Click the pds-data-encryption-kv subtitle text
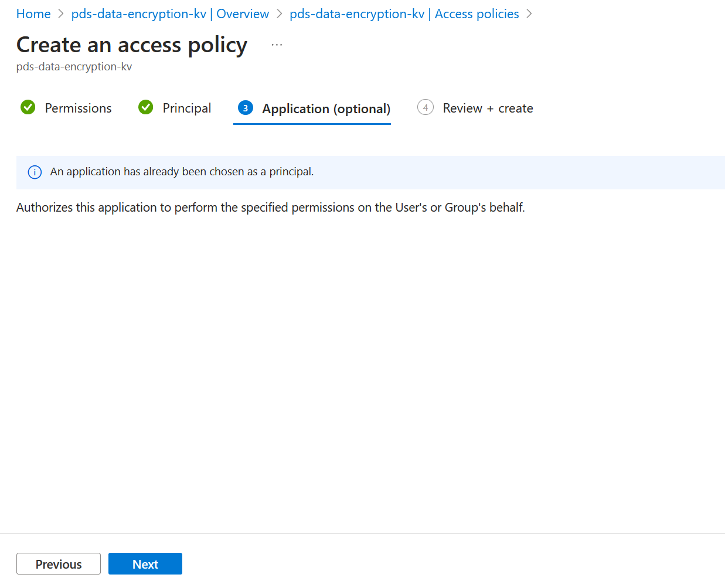 point(74,66)
